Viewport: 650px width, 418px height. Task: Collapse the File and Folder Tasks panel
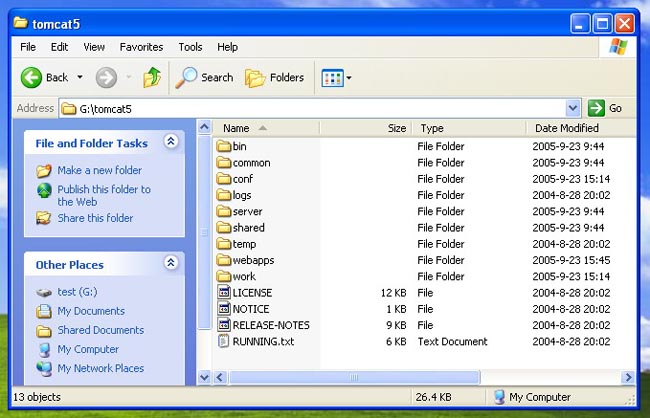(171, 143)
